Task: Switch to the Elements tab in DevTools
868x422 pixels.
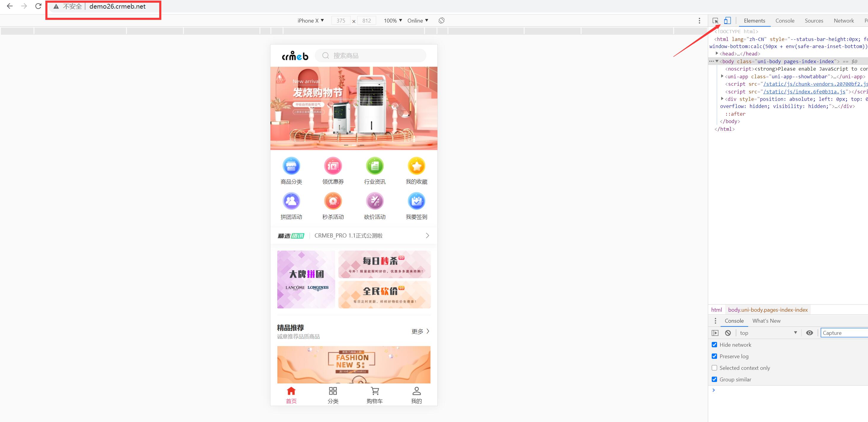Action: 754,21
